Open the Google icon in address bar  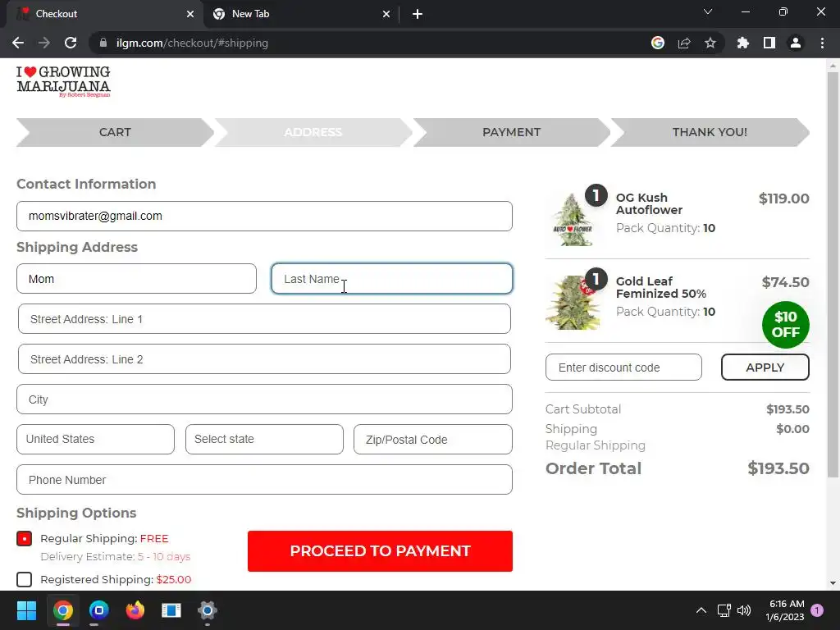click(x=658, y=43)
